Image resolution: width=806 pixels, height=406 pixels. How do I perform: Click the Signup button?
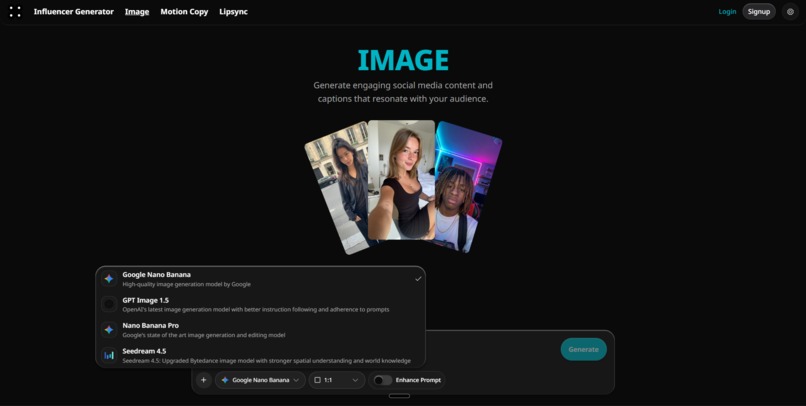[x=759, y=11]
